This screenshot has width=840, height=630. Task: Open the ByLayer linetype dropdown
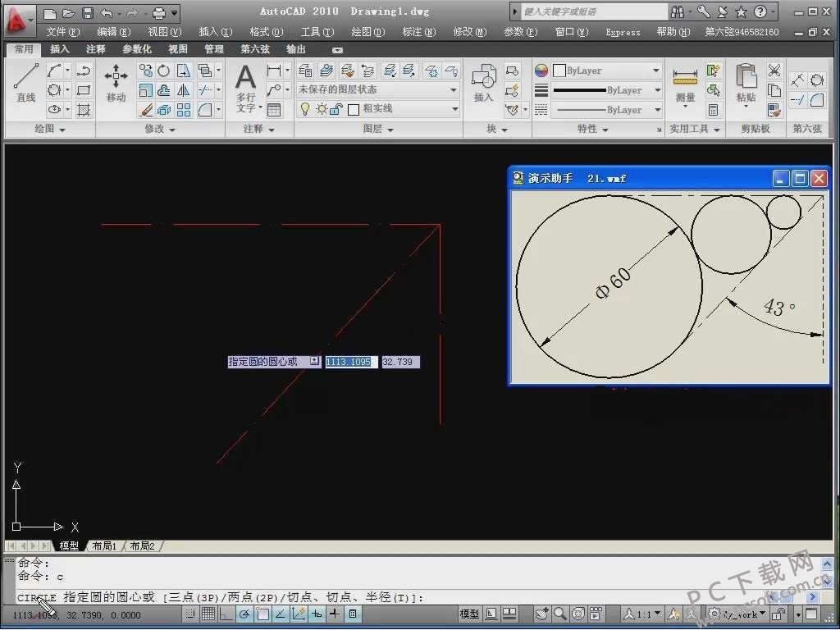607,110
